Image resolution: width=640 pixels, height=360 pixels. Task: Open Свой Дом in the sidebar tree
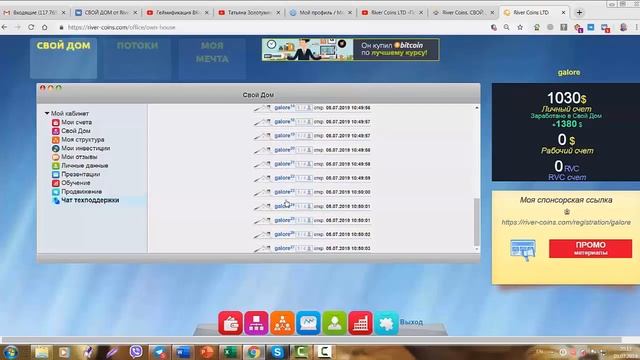pyautogui.click(x=76, y=131)
